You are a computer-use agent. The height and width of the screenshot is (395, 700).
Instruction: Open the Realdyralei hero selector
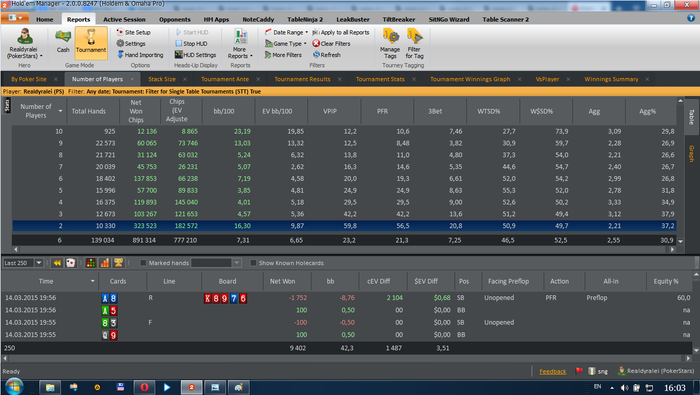click(x=24, y=43)
